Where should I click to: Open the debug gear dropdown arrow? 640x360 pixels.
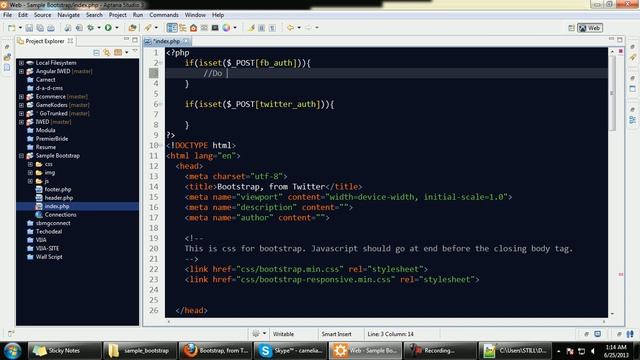coord(99,28)
